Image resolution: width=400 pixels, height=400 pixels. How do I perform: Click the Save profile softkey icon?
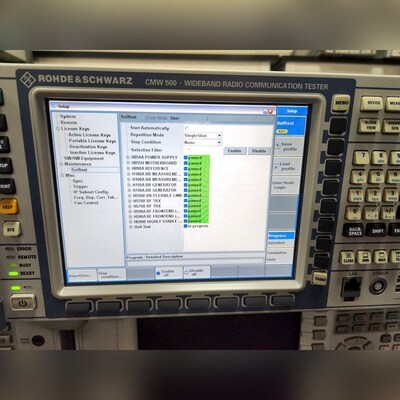click(x=278, y=146)
